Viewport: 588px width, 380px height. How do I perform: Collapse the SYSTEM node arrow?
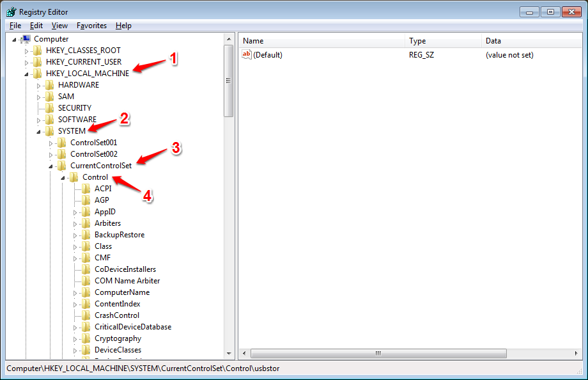[38, 132]
